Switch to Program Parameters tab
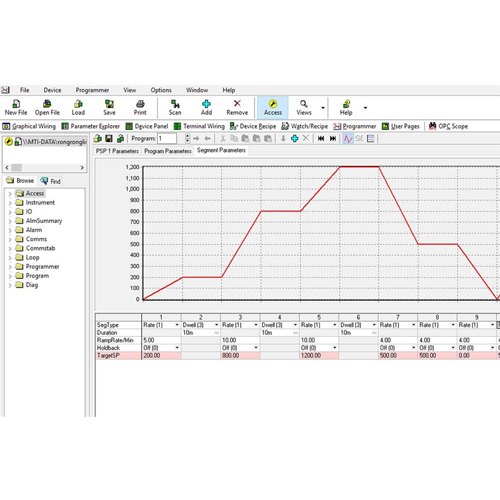The image size is (500, 500). [168, 151]
